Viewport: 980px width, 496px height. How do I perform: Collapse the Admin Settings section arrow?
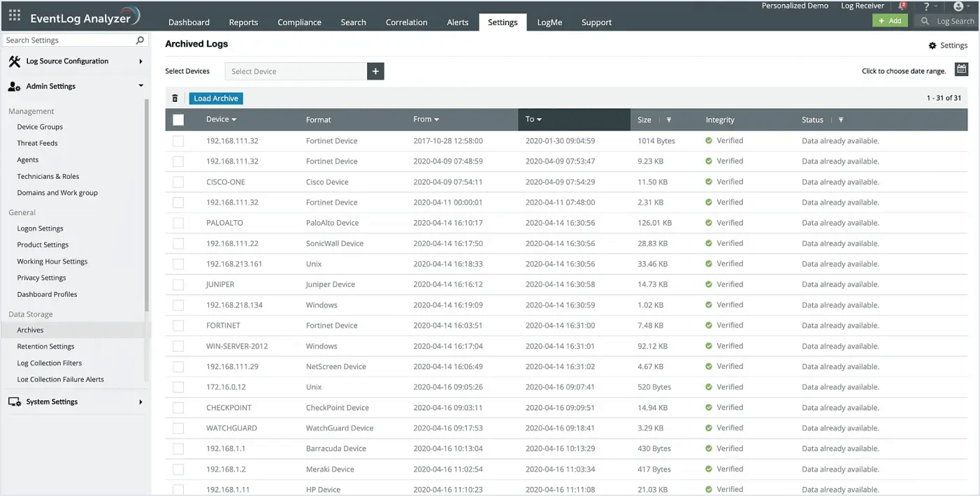(140, 86)
